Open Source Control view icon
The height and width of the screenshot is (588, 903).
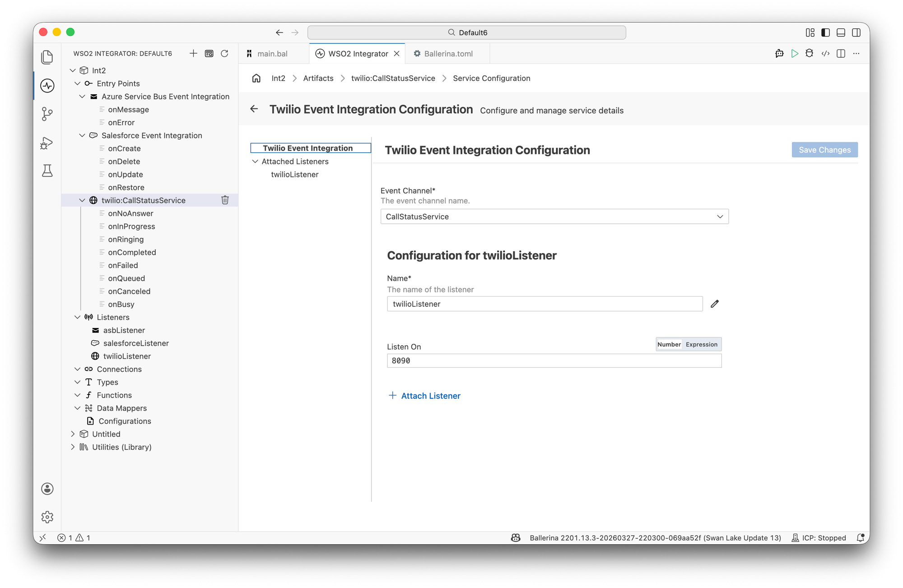(47, 114)
